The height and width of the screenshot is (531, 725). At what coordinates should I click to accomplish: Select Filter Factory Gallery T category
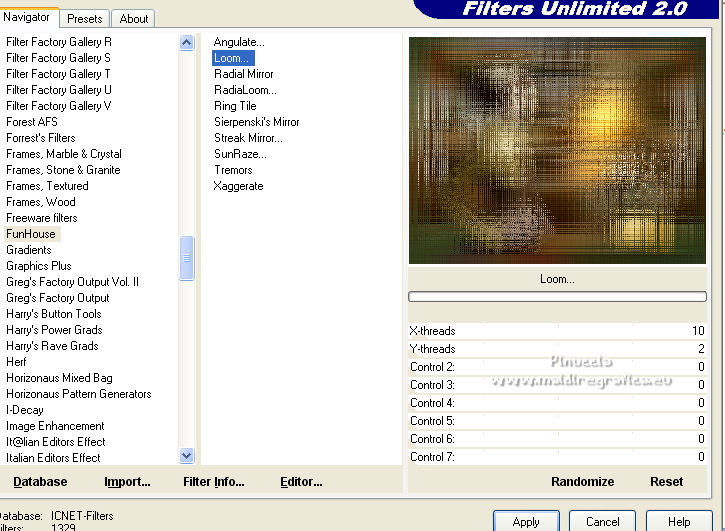58,74
